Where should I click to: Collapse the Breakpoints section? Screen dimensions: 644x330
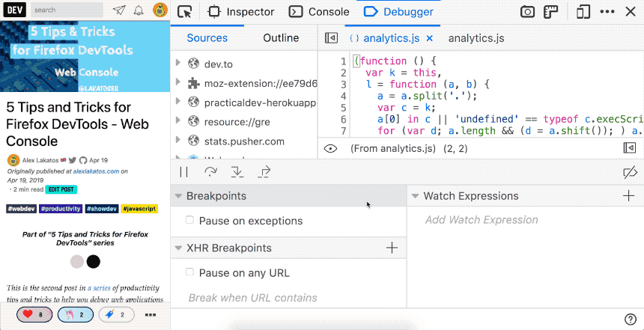tap(178, 196)
